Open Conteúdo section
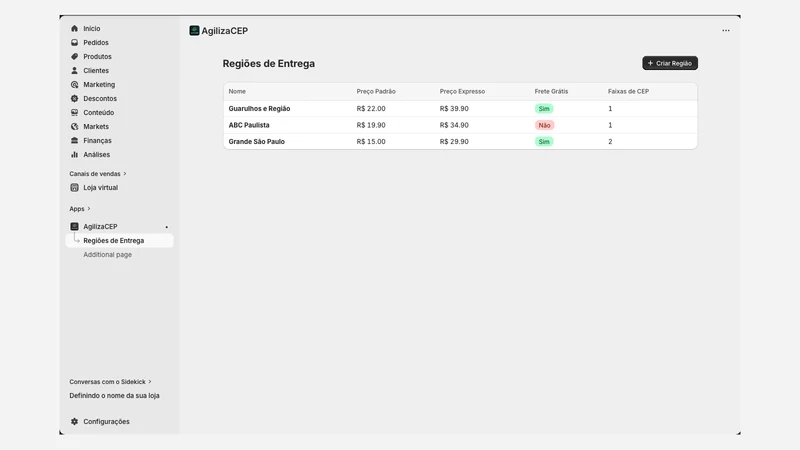This screenshot has width=800, height=450. click(x=98, y=112)
